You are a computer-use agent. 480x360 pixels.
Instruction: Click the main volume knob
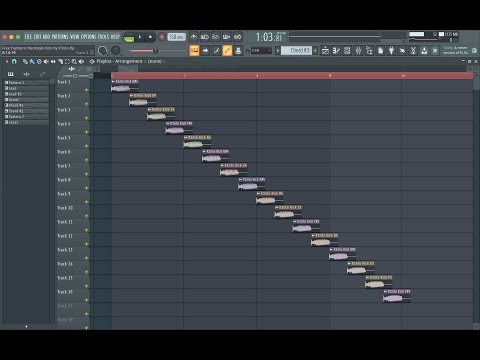103,51
